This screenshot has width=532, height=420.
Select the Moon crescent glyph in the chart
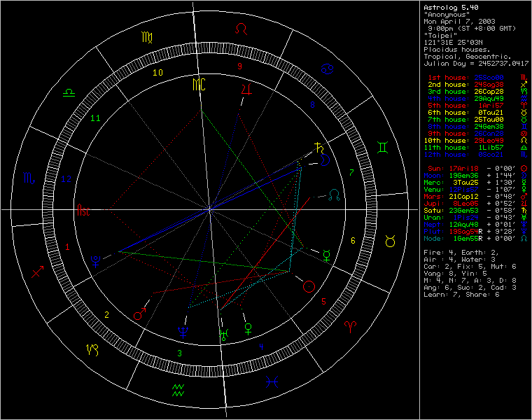click(x=325, y=160)
